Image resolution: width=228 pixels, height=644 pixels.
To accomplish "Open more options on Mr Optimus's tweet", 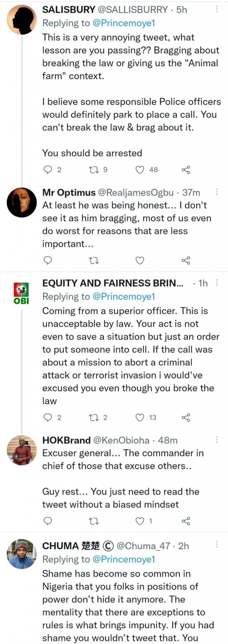I will pyautogui.click(x=217, y=192).
